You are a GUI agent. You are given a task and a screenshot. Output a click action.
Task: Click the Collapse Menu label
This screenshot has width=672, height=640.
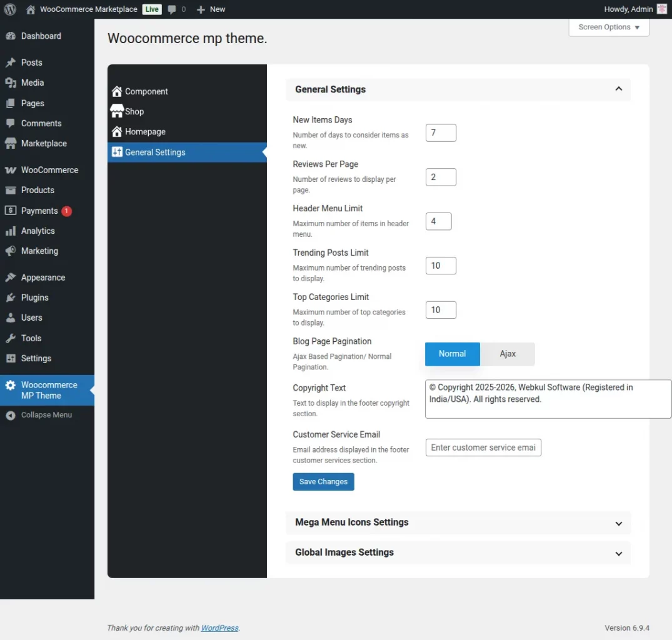46,415
